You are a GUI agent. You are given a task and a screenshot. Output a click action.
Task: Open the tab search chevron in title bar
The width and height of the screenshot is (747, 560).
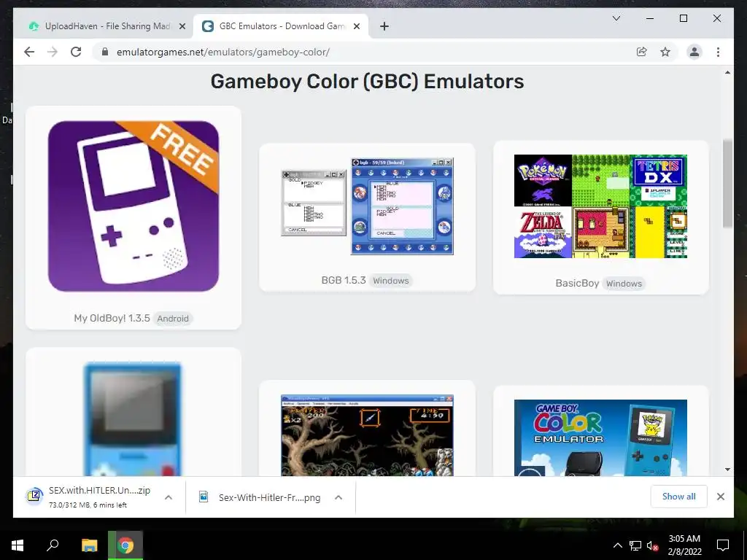click(616, 18)
